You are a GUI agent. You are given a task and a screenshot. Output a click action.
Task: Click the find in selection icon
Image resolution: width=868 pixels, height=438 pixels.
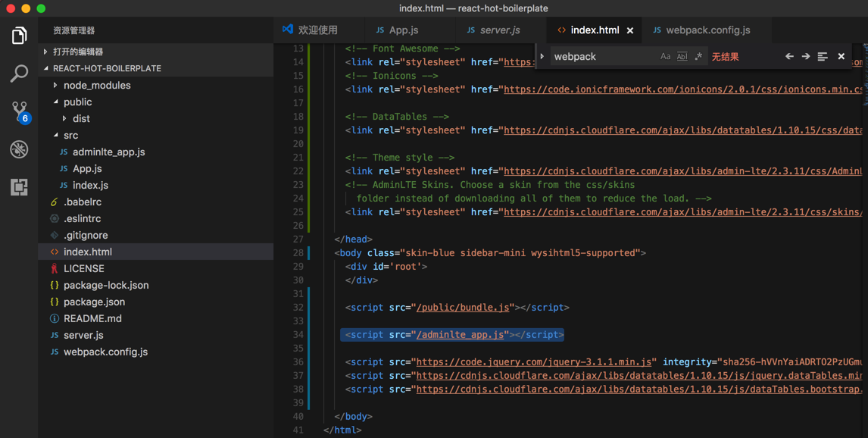pos(823,57)
